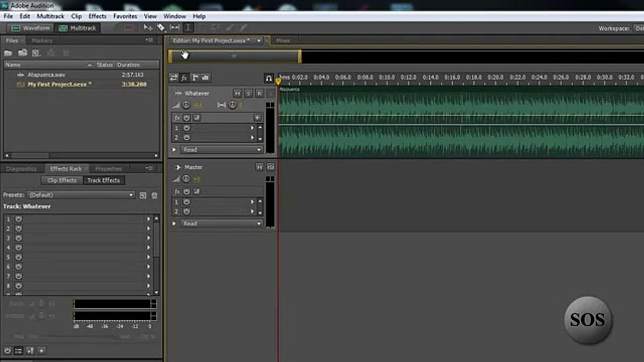Select the Razor tool in toolbar
Image resolution: width=644 pixels, height=362 pixels.
click(161, 28)
